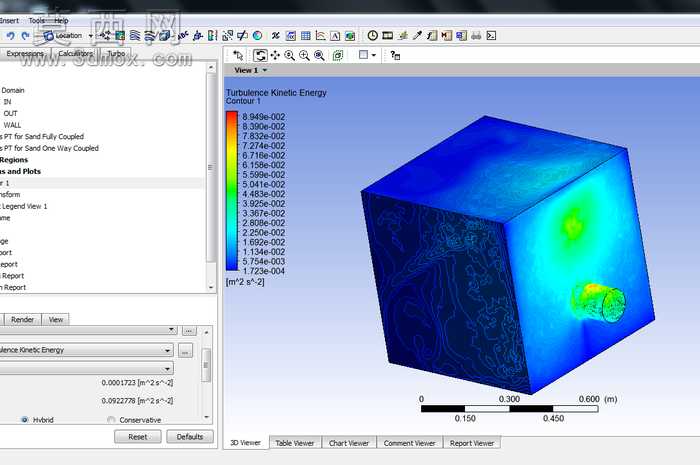Image resolution: width=700 pixels, height=465 pixels.
Task: Open the Help menu
Action: point(62,21)
